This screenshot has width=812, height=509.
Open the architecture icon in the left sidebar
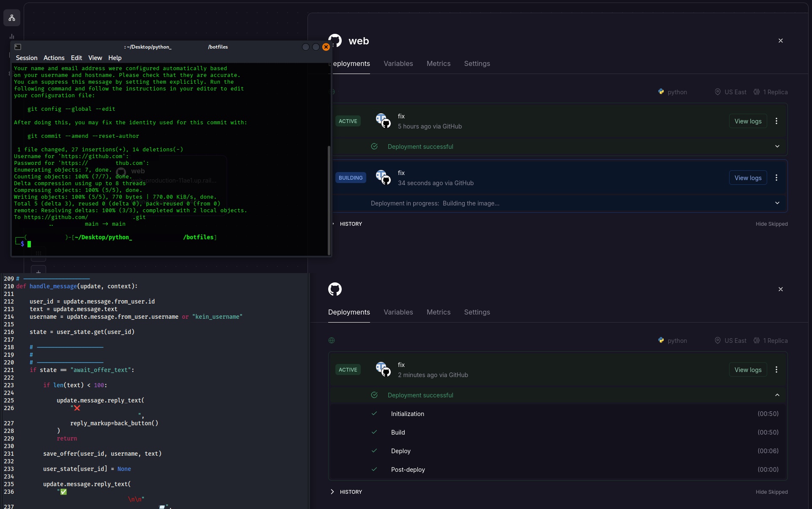(12, 18)
